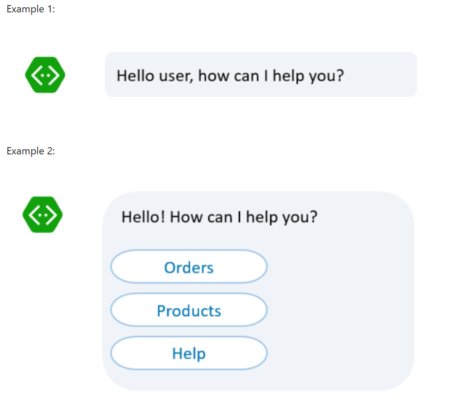
Task: Click the green bot avatar in Example 2
Action: tap(42, 215)
